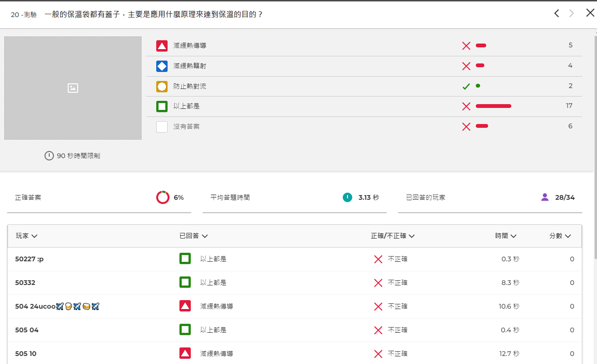597x364 pixels.
Task: Click the clock icon for 90 秒時間限制
Action: click(49, 156)
